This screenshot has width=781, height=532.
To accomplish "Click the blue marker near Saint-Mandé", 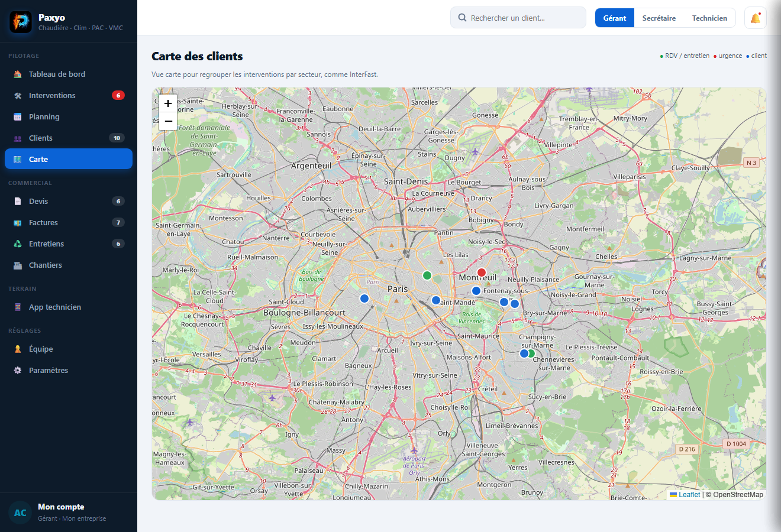I will (x=436, y=300).
